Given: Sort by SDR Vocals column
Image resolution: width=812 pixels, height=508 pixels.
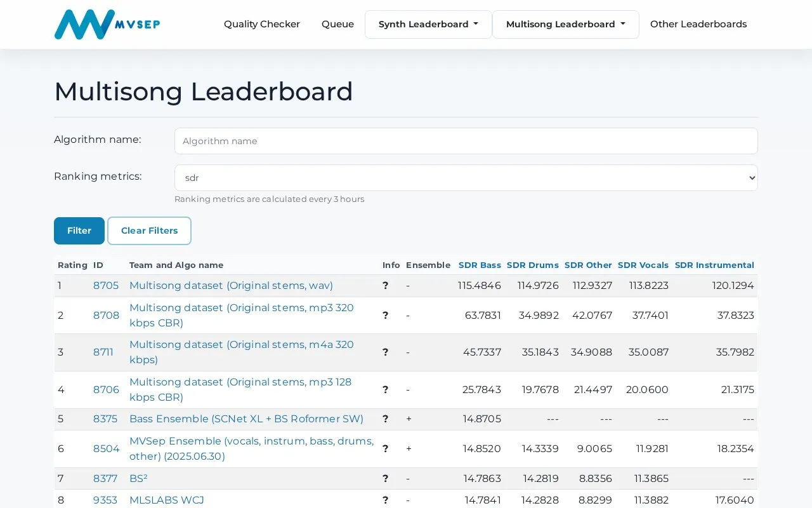Looking at the screenshot, I should 643,265.
